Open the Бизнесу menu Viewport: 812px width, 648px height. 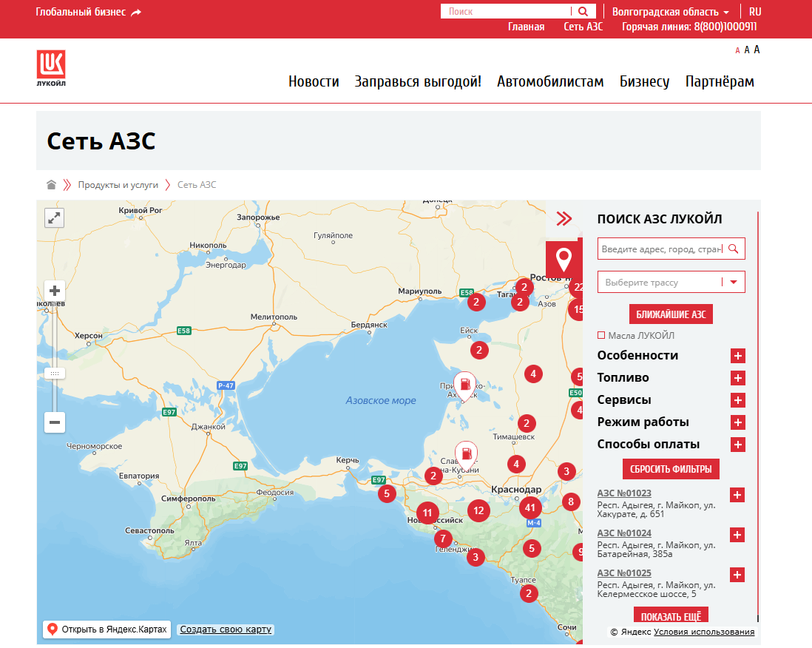(645, 82)
